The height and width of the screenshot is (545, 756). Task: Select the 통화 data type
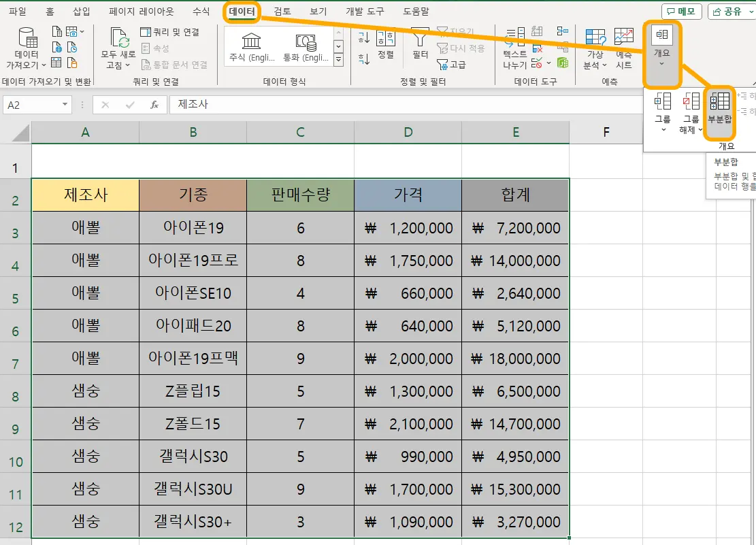pyautogui.click(x=306, y=48)
